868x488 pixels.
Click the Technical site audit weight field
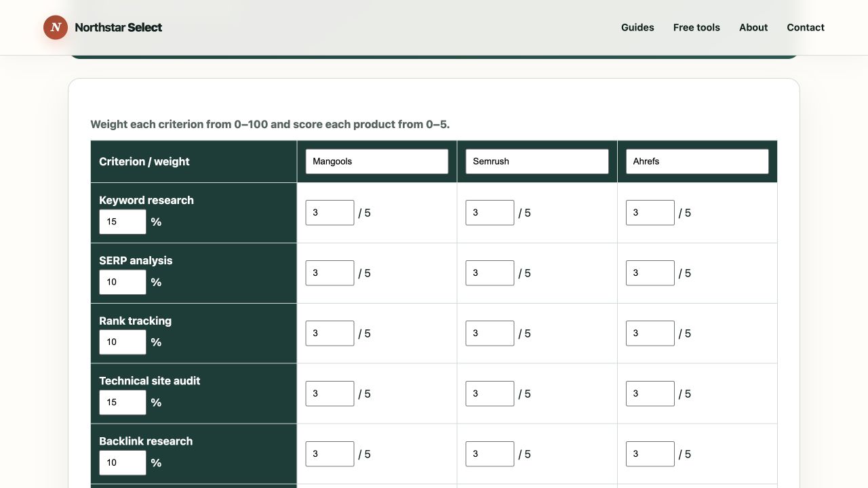point(123,403)
